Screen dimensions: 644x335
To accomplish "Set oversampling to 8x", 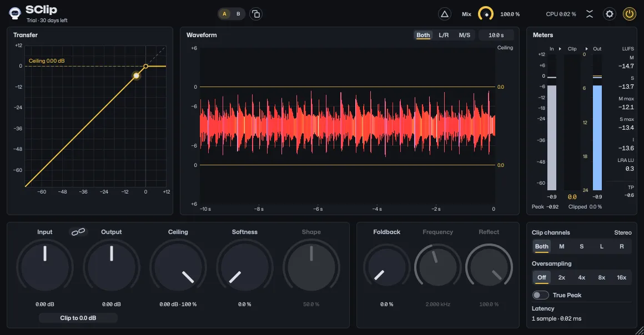I will 602,277.
